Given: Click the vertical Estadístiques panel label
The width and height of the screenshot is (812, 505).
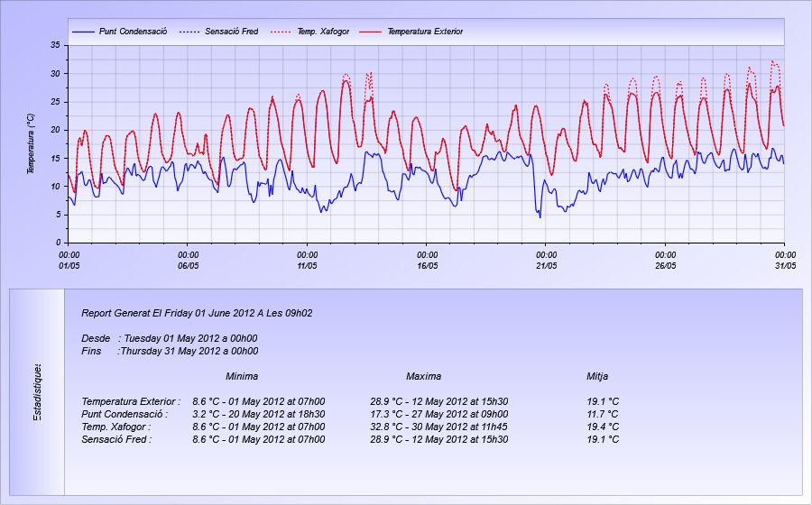Looking at the screenshot, I should (x=37, y=392).
